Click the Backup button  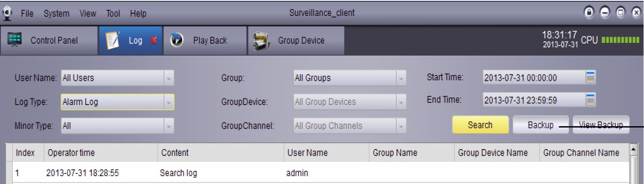point(540,125)
